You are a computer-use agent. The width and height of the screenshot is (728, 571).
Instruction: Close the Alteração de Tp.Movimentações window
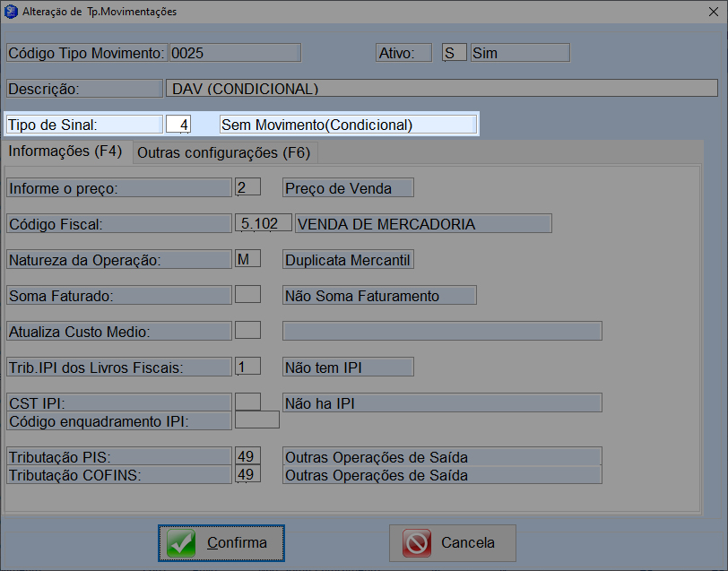coord(706,12)
